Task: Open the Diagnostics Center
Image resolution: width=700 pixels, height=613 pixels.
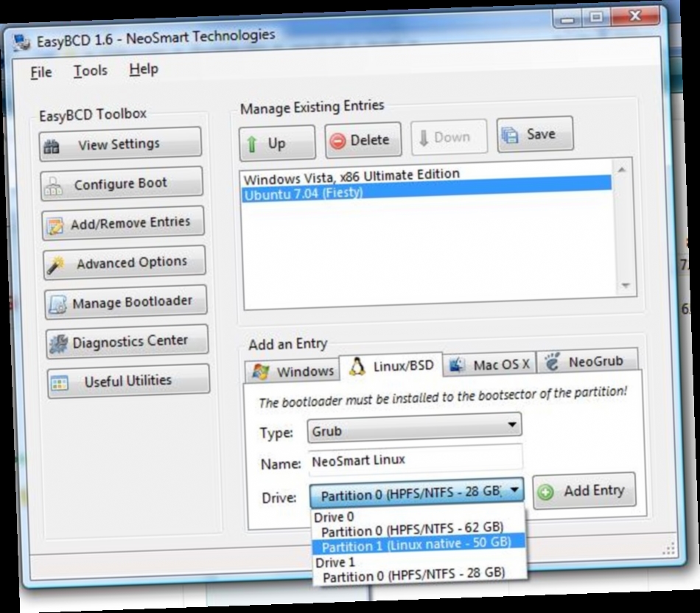Action: point(127,342)
